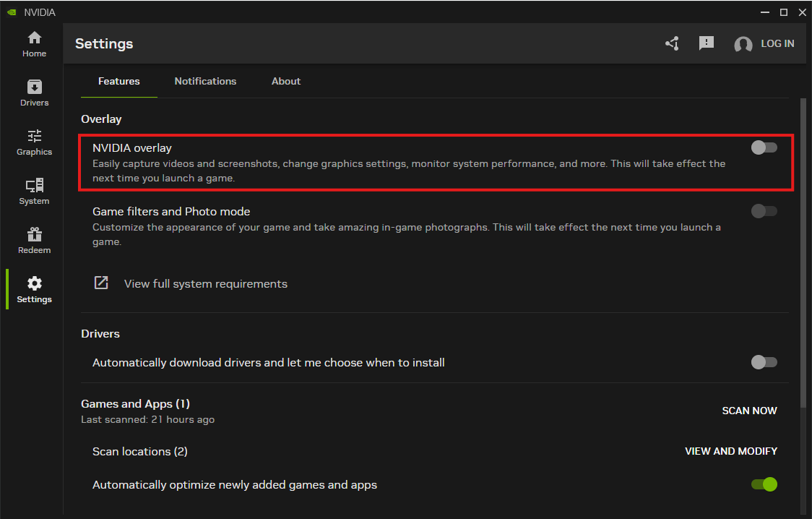The width and height of the screenshot is (812, 519).
Task: Minimize the NVIDIA window
Action: 765,12
